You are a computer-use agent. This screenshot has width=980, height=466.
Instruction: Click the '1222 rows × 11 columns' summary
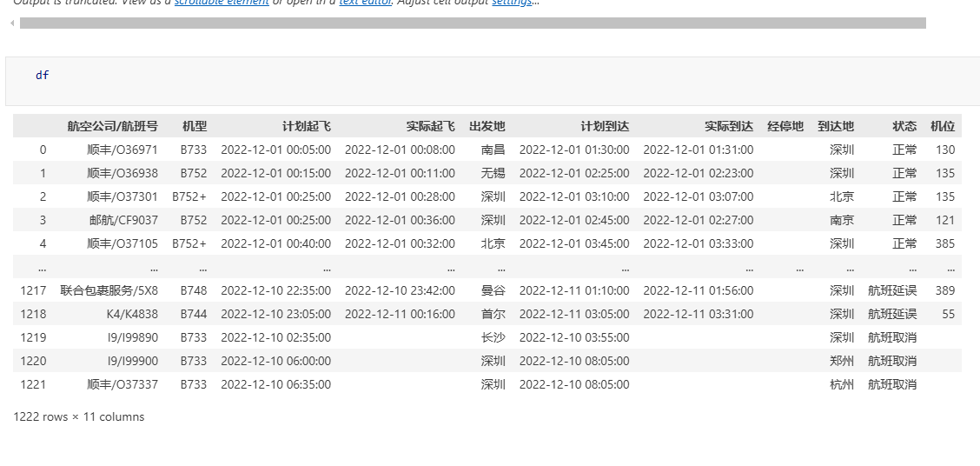(79, 416)
